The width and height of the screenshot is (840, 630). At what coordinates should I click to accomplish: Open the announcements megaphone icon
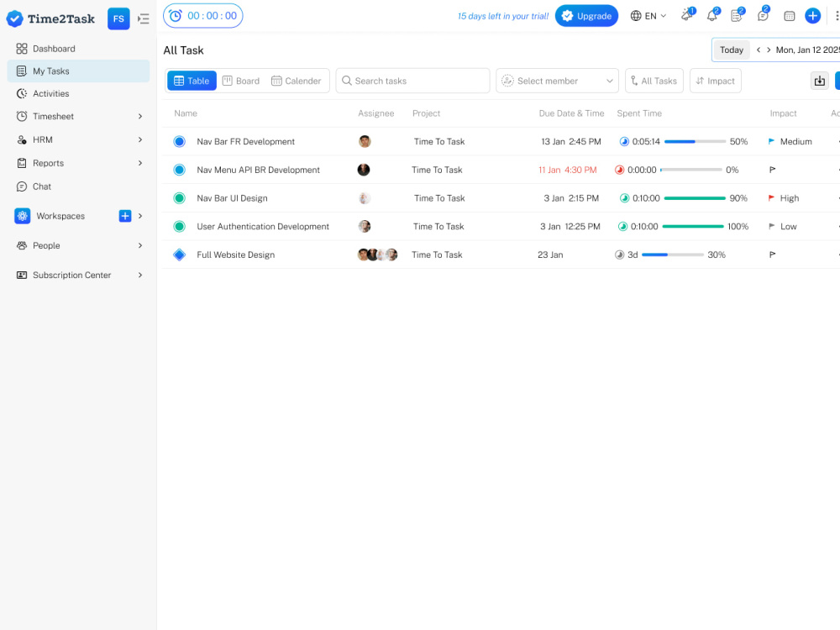click(687, 15)
